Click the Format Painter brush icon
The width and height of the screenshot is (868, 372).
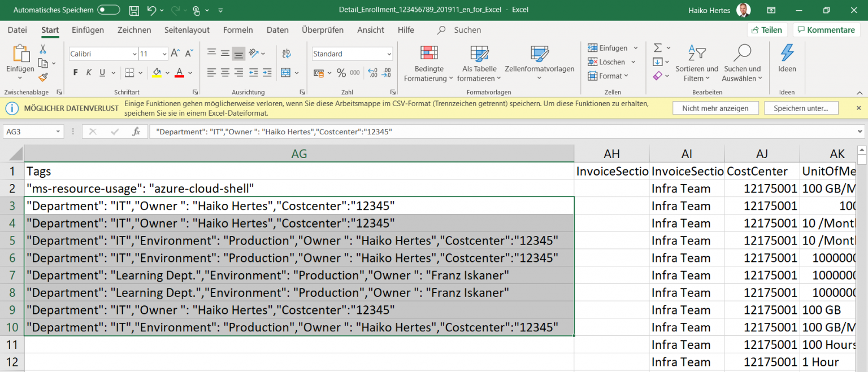pos(44,77)
